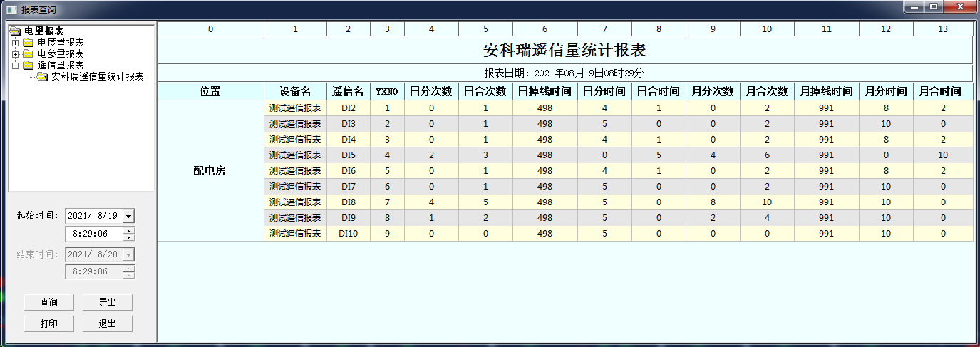Viewport: 980px width, 347px height.
Task: Click the 打印 button
Action: (48, 323)
